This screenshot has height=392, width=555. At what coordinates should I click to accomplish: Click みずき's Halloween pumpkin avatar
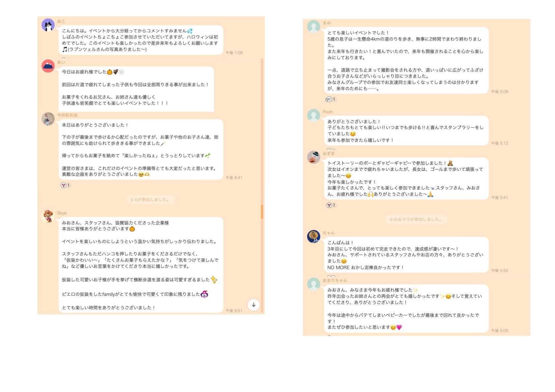313,157
